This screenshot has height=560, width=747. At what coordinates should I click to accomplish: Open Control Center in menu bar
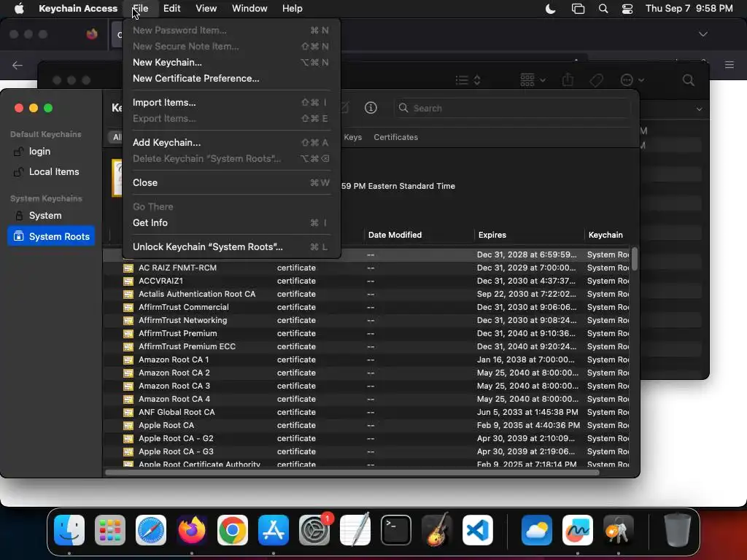(x=627, y=9)
